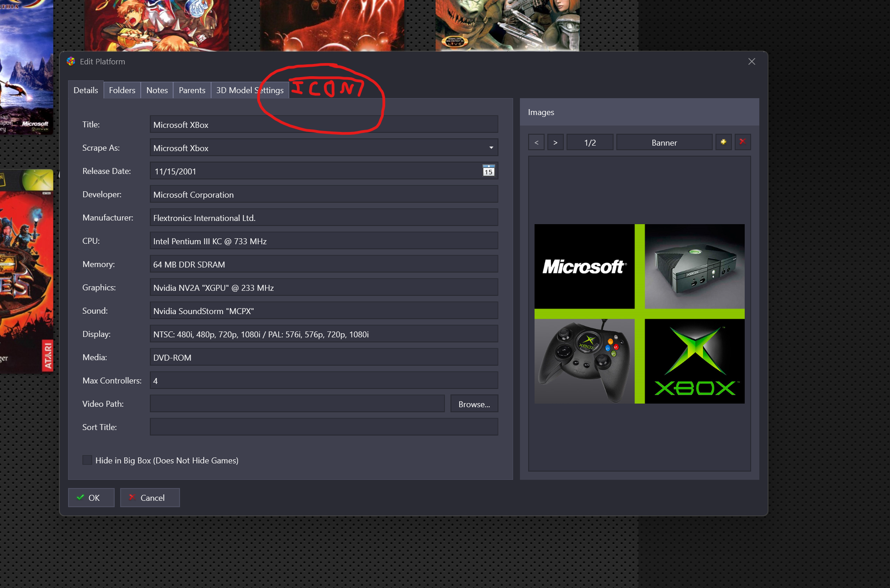This screenshot has width=890, height=588.
Task: Select the alien creature game cover at the top
Action: click(x=508, y=26)
